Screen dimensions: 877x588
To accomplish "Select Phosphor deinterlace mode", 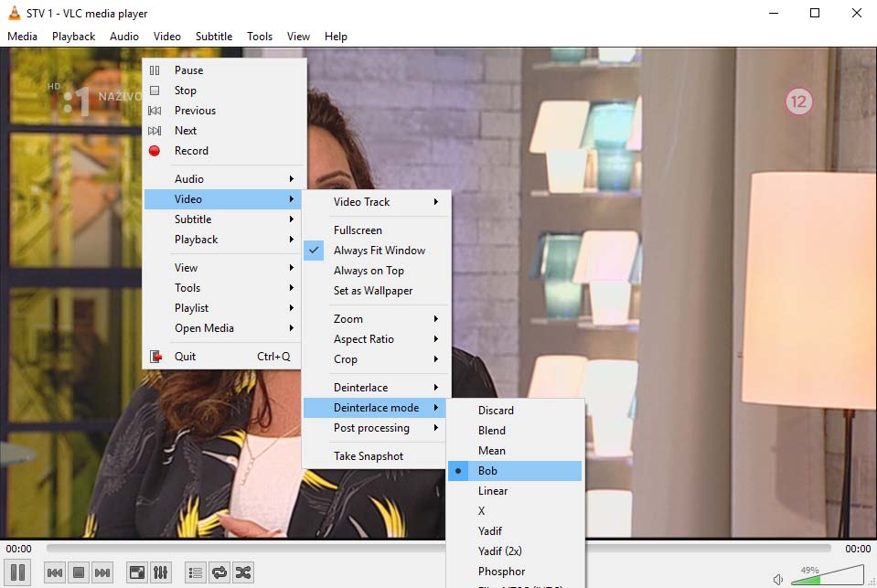I will click(x=515, y=572).
